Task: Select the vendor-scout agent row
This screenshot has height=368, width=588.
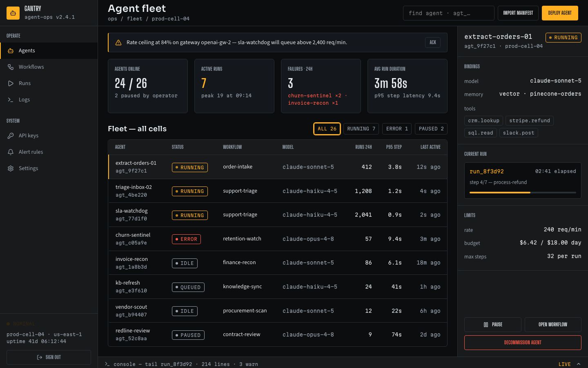Action: [x=278, y=311]
